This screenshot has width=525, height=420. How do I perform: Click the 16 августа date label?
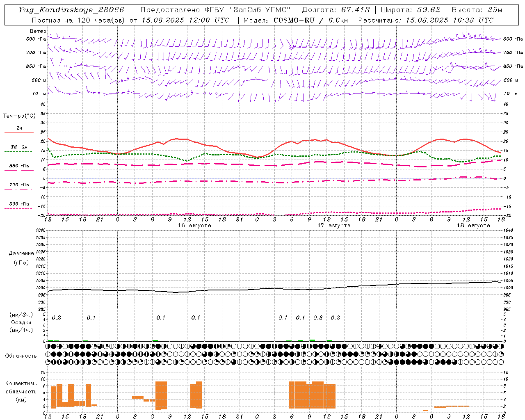point(194,226)
